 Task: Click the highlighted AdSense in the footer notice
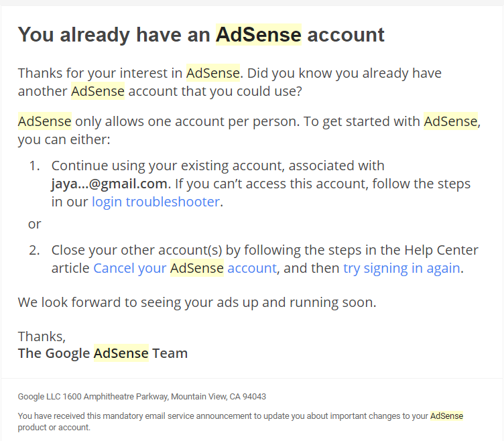[x=446, y=416]
